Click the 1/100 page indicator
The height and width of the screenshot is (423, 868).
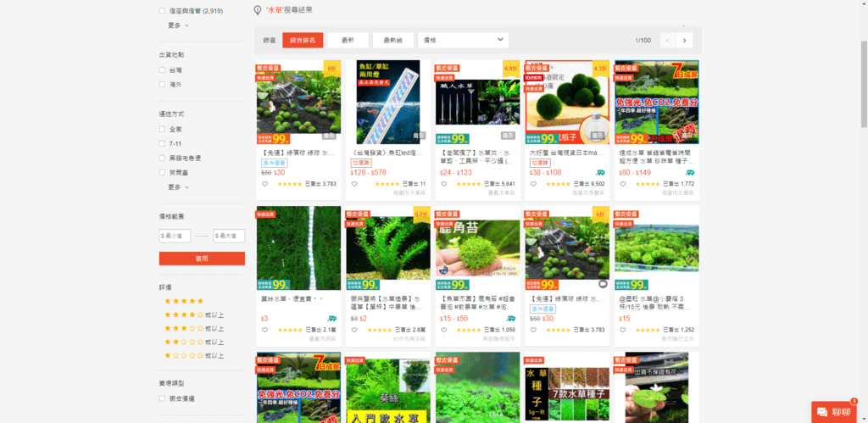click(x=643, y=41)
